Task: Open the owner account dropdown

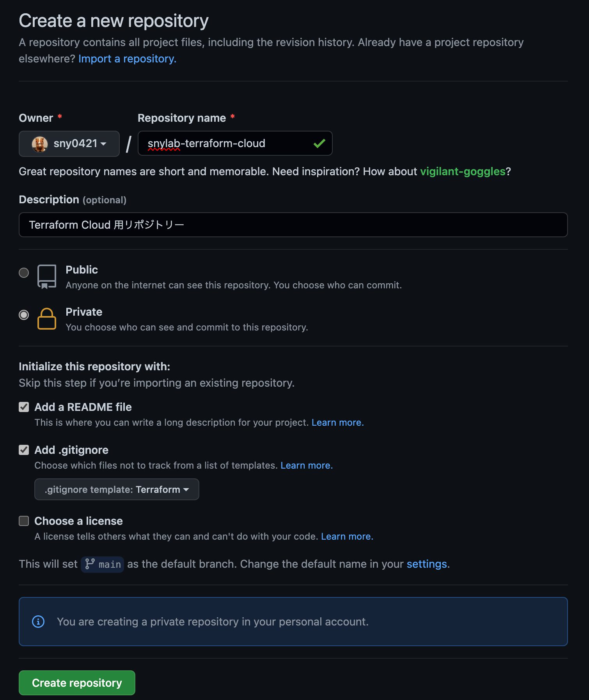Action: click(69, 144)
